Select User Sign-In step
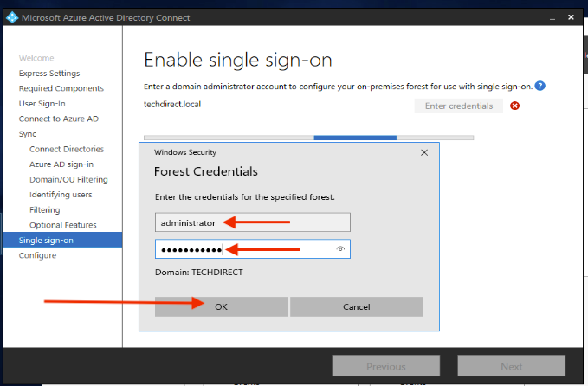 [x=42, y=104]
